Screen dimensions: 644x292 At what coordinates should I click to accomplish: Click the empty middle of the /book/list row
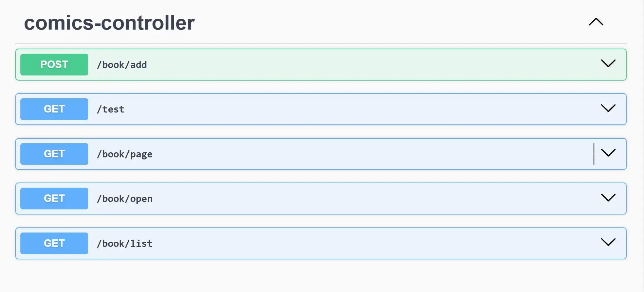coord(339,243)
